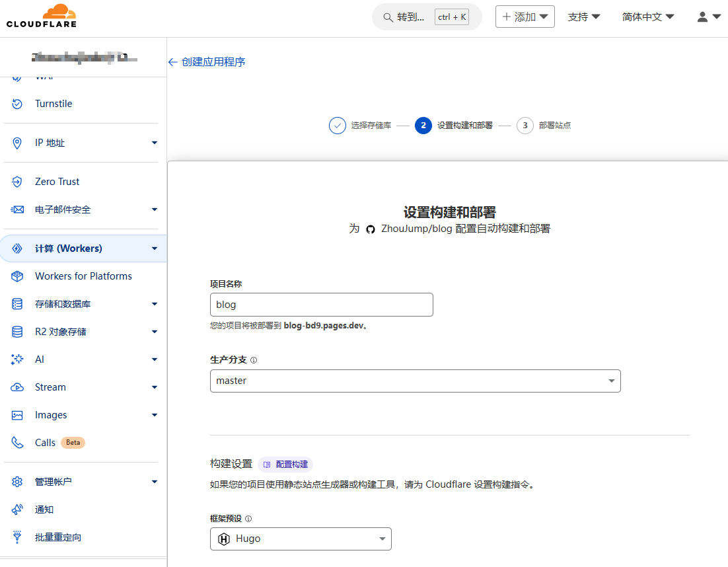Open the 支持 menu

coord(584,17)
